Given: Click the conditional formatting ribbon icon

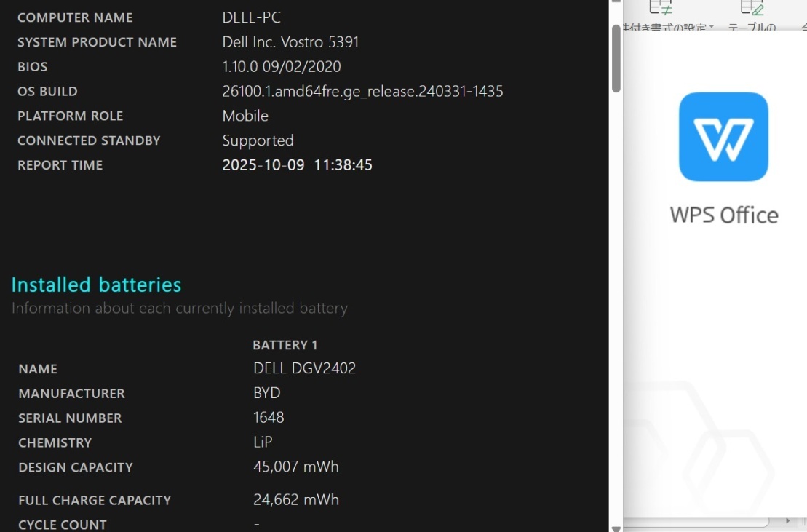Looking at the screenshot, I should click(661, 7).
